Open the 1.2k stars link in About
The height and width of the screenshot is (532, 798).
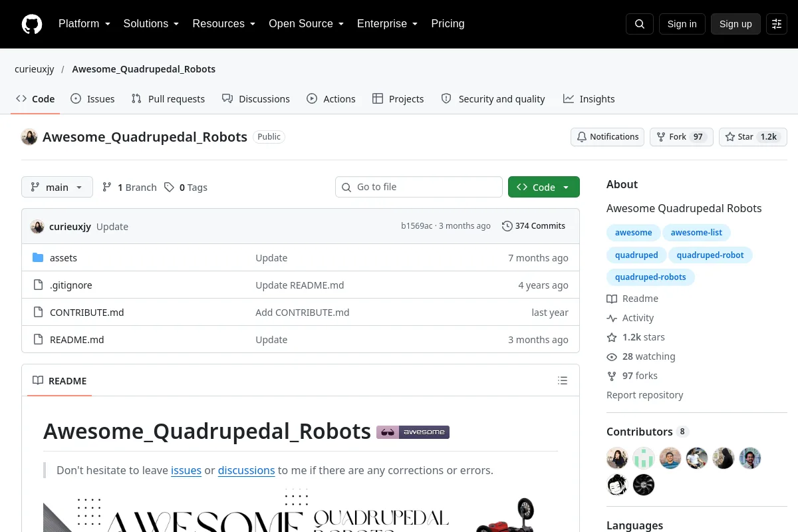pyautogui.click(x=636, y=338)
